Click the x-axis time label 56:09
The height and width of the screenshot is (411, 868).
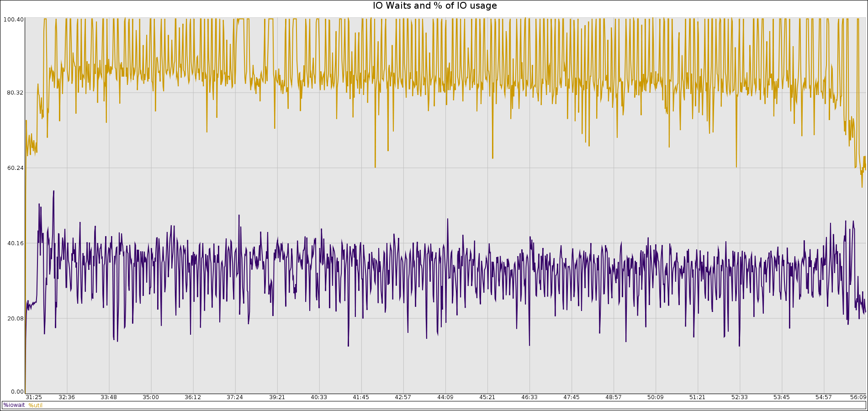[x=858, y=397]
